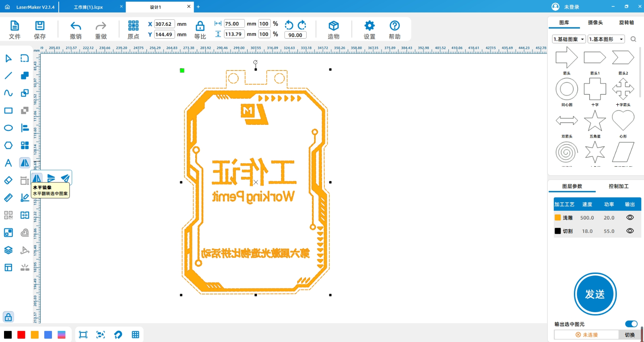
Task: Rotate selection clockwise with the right rotate icon
Action: point(302,25)
